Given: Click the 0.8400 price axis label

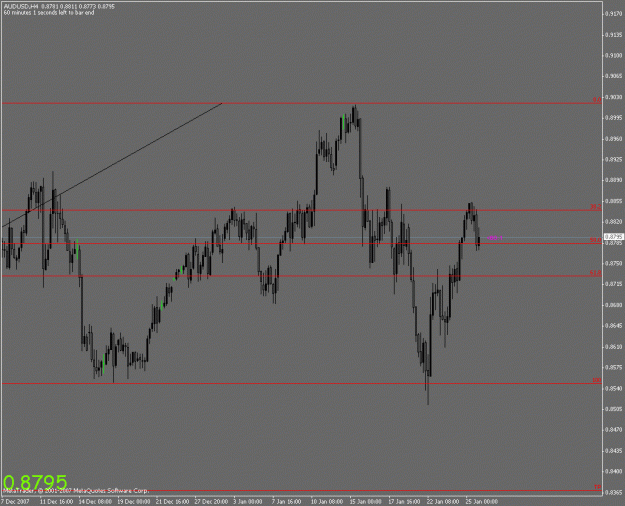Looking at the screenshot, I should click(614, 471).
